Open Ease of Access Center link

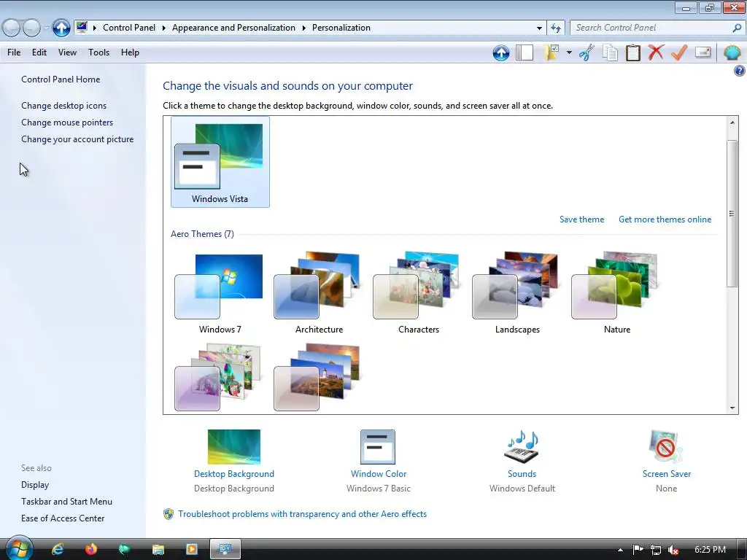tap(63, 518)
